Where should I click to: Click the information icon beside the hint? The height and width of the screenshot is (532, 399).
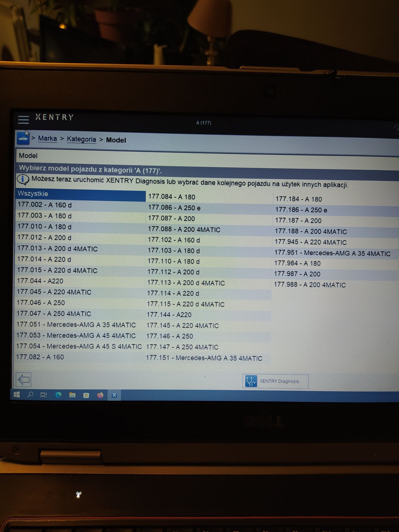23,179
